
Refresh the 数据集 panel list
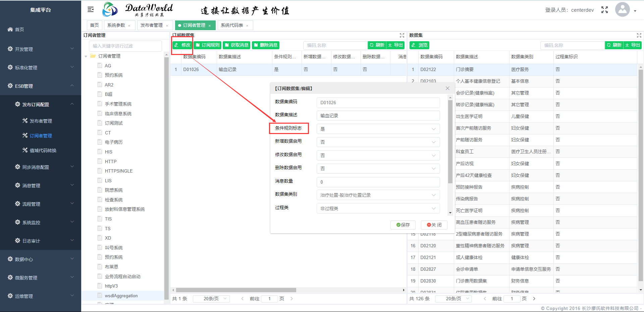(x=614, y=45)
